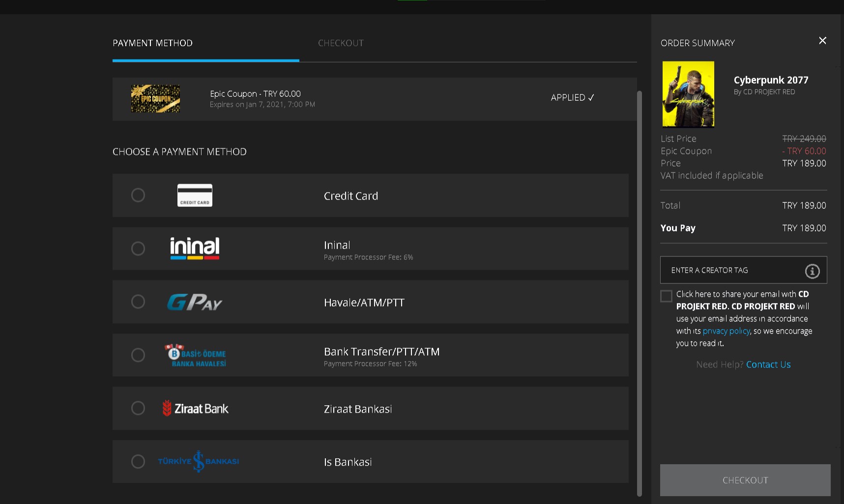
Task: Choose the Is Bankasi radio button
Action: [138, 462]
